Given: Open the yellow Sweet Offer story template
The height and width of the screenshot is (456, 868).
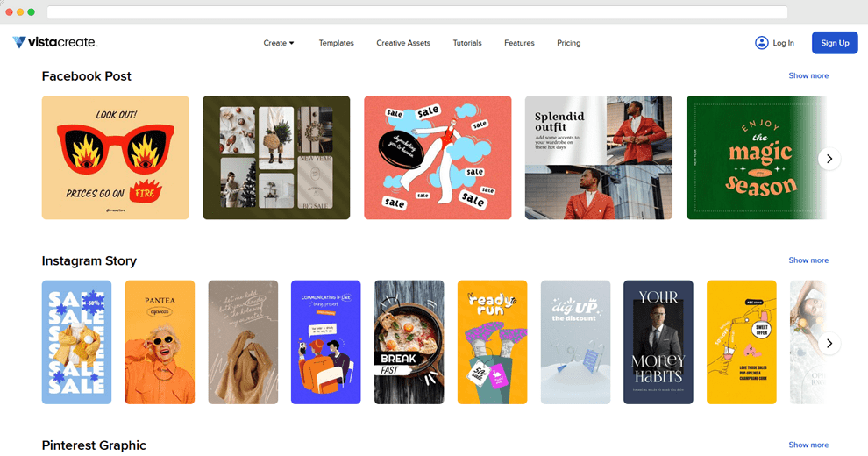Looking at the screenshot, I should point(742,342).
